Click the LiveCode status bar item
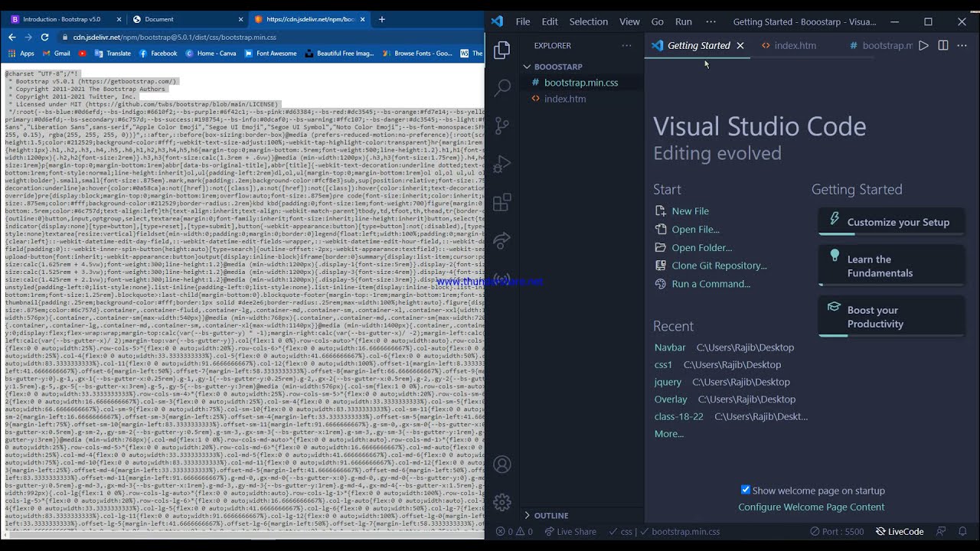The image size is (980, 551). [x=900, y=531]
